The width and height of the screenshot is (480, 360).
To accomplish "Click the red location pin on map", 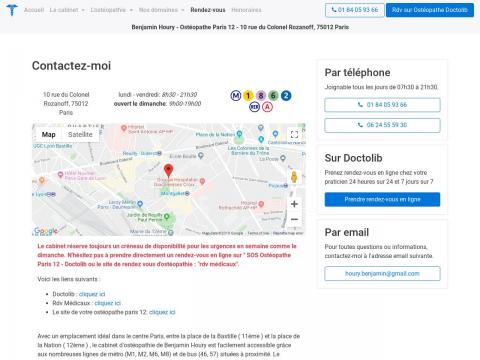I will (169, 171).
